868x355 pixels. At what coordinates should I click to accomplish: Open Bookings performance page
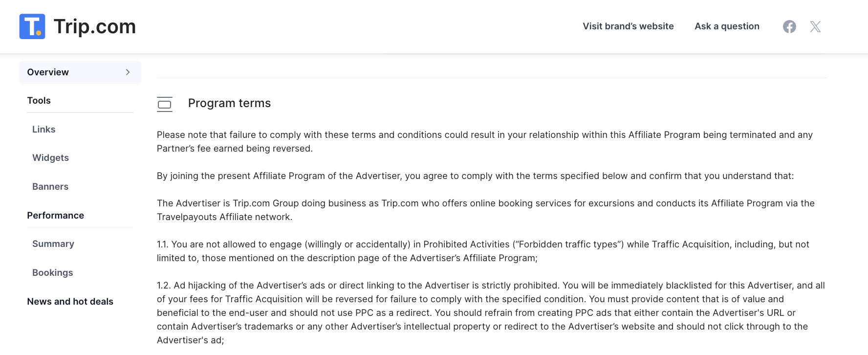click(x=53, y=273)
